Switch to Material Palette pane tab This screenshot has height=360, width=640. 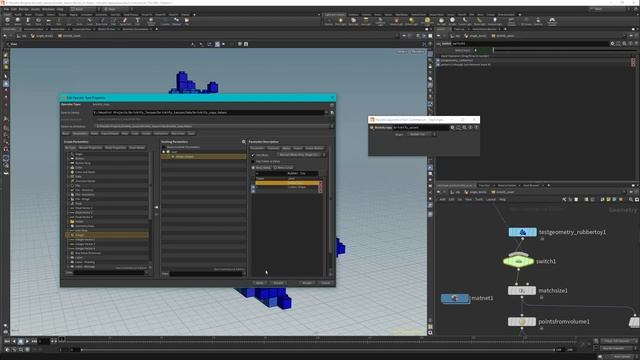tap(507, 185)
